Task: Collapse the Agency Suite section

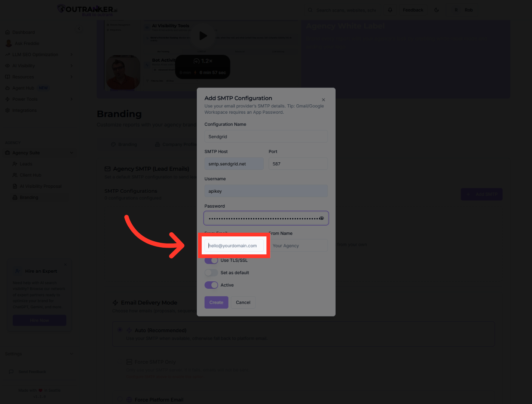Action: pyautogui.click(x=71, y=153)
